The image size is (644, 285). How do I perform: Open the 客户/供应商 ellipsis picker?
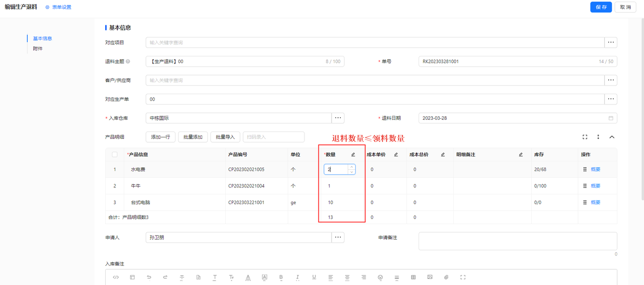[x=611, y=80]
